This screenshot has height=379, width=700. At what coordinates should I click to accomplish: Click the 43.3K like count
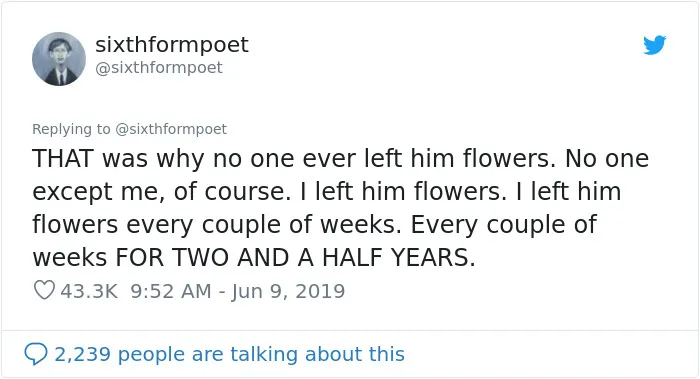89,291
